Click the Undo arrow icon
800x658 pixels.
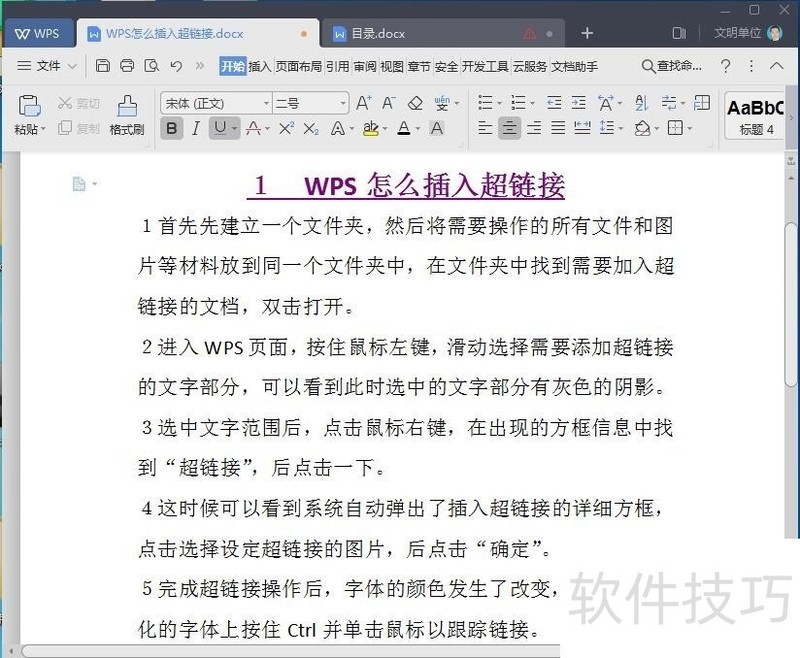(x=176, y=67)
